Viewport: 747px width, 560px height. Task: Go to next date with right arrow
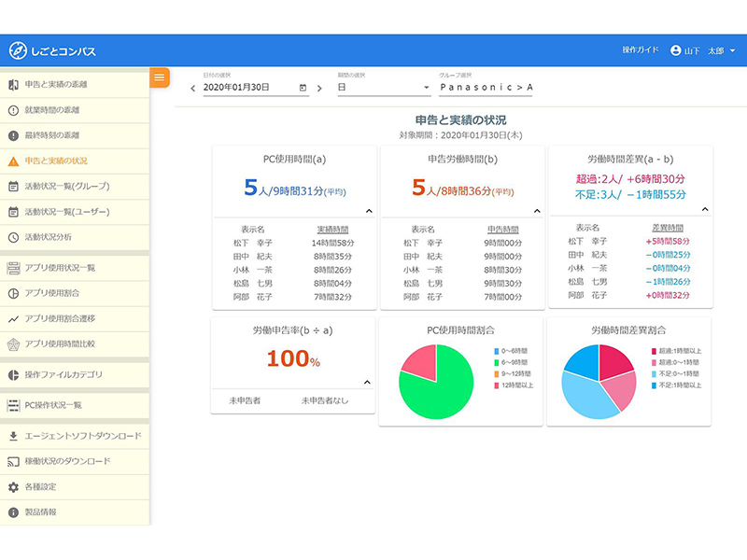point(319,88)
